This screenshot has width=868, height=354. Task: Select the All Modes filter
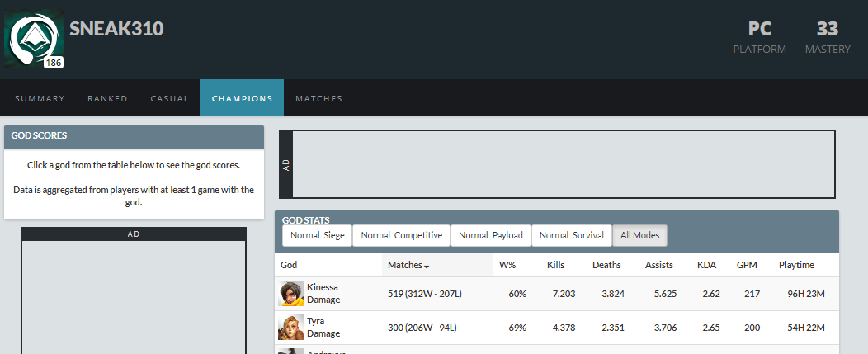(x=640, y=235)
